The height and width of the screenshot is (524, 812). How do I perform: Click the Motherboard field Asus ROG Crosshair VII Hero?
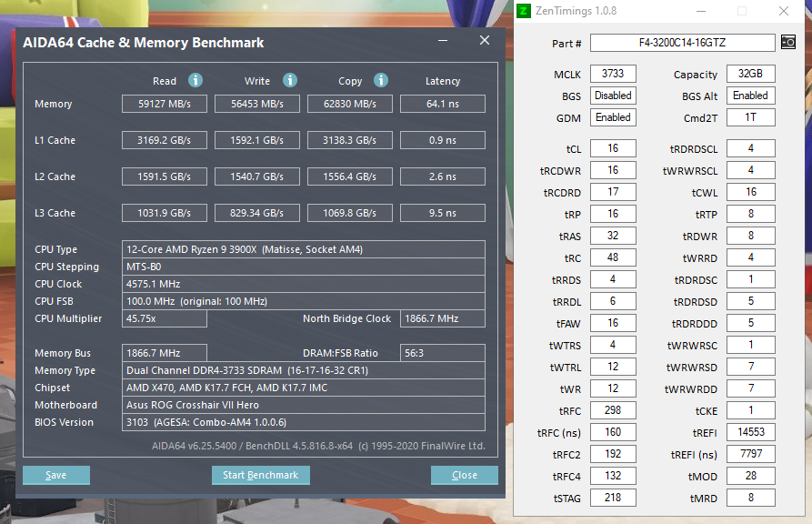pos(304,405)
